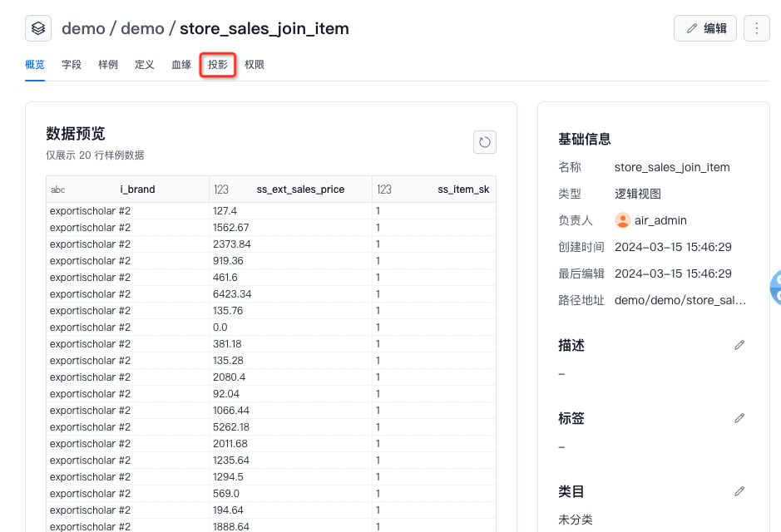Image resolution: width=781 pixels, height=532 pixels.
Task: Click the first demo breadcrumb link
Action: point(83,28)
